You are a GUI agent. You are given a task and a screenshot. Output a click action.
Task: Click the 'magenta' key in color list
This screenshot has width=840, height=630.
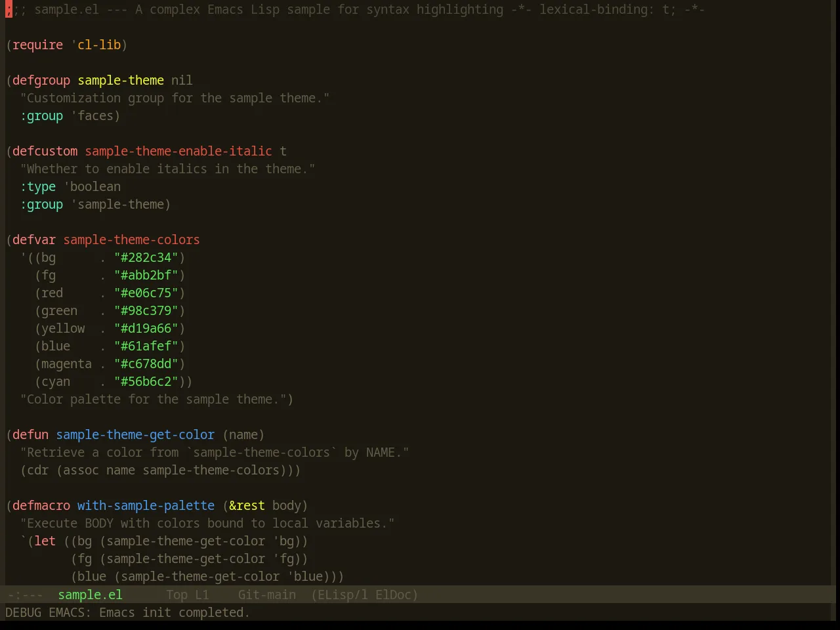66,364
